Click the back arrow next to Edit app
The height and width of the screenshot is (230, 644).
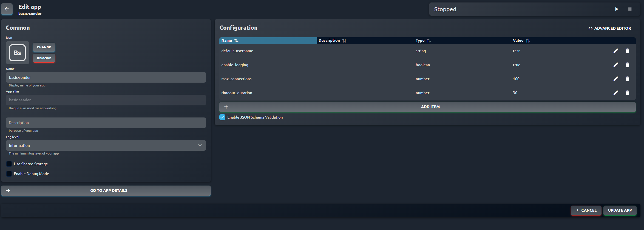(7, 9)
